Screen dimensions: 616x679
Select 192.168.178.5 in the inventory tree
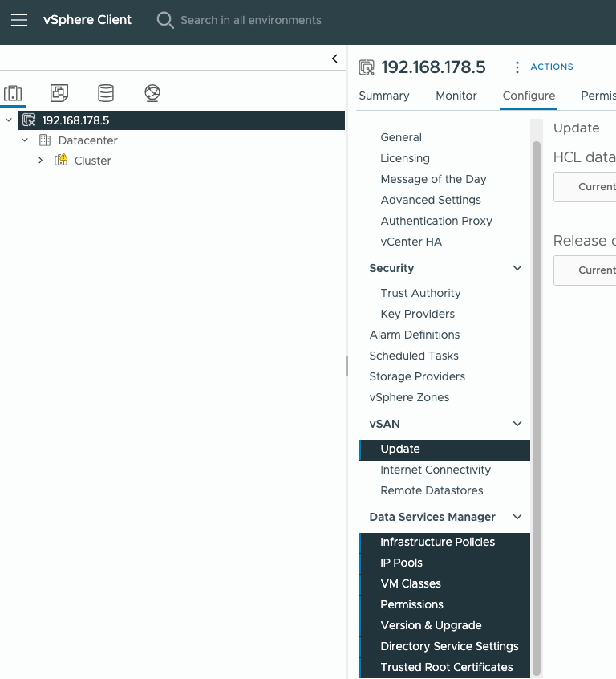pyautogui.click(x=182, y=120)
